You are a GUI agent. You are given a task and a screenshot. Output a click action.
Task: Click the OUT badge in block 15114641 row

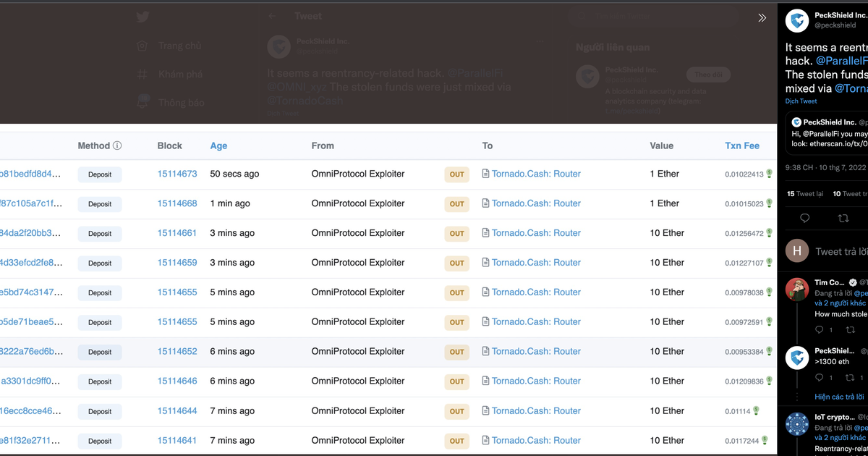[x=456, y=441]
